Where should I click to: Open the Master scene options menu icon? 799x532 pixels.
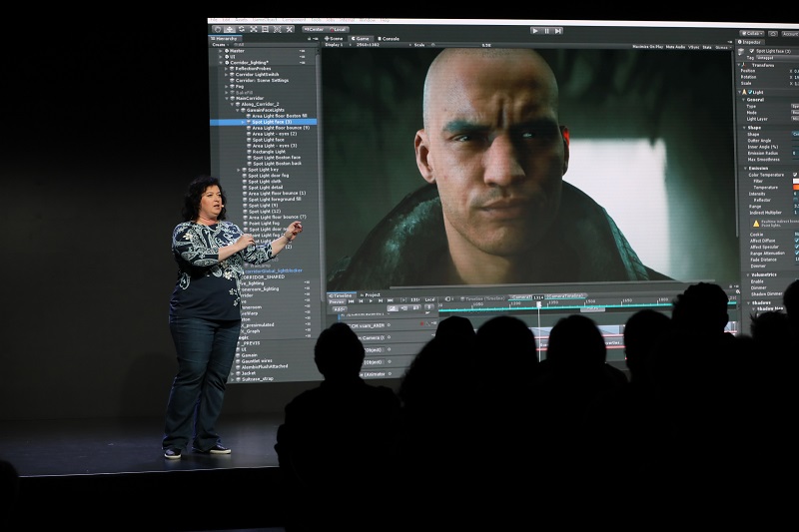coord(303,51)
